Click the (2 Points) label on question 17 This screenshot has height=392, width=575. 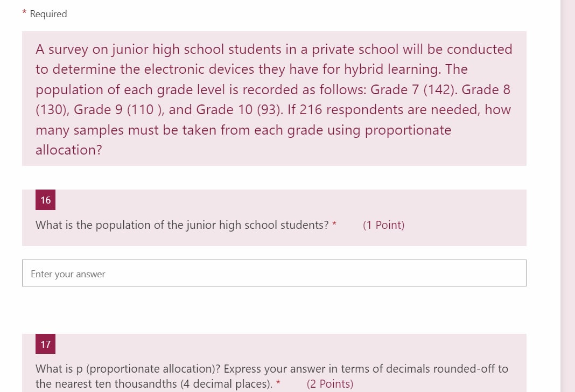330,384
